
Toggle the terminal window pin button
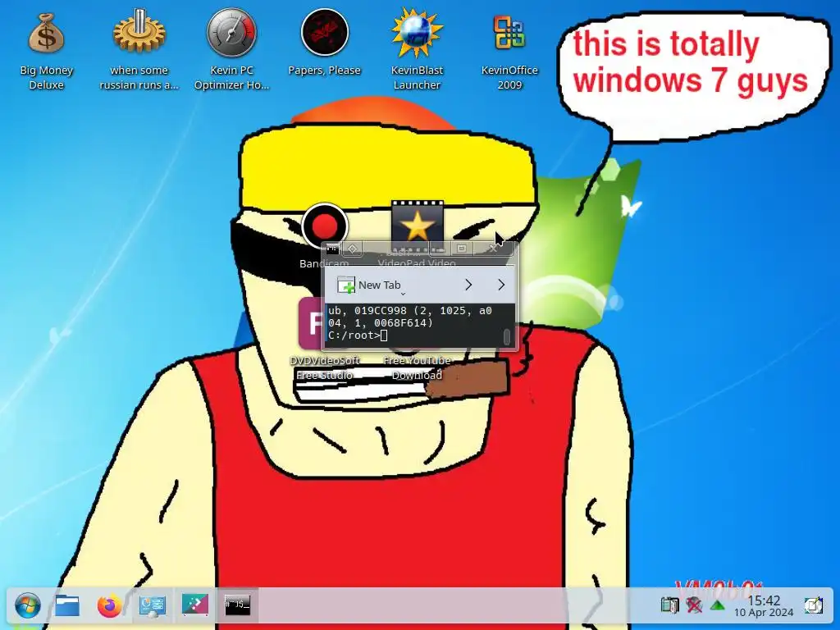click(352, 249)
